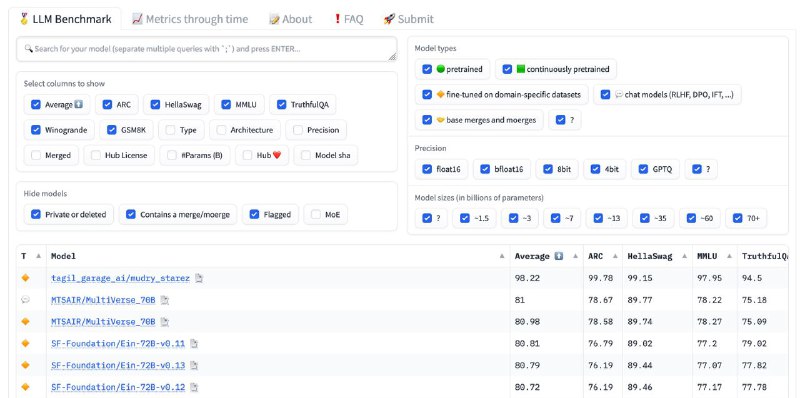Fine-tuned type icon in mudry_starez row
The width and height of the screenshot is (800, 398).
26,278
